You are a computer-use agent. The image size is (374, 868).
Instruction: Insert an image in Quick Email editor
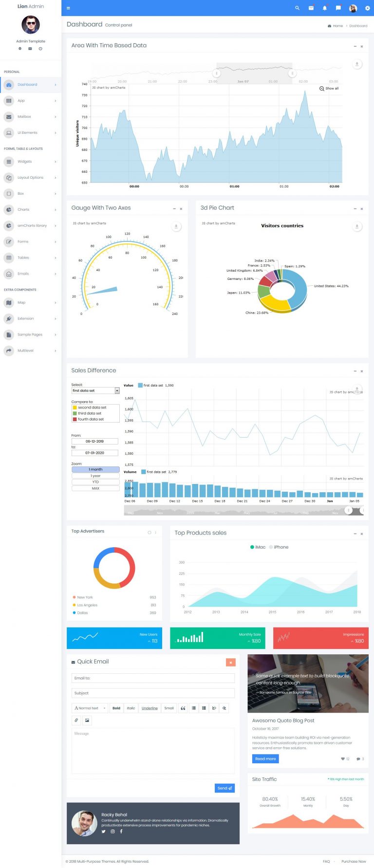[87, 720]
